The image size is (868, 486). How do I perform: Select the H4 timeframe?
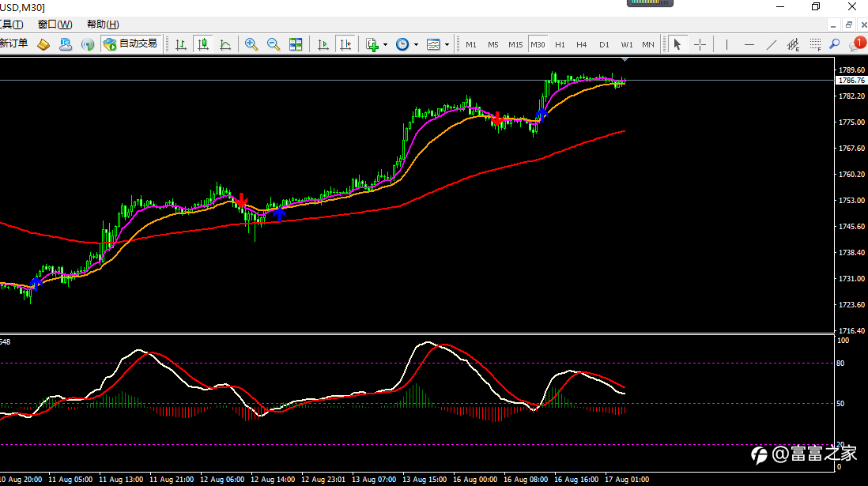tap(581, 44)
